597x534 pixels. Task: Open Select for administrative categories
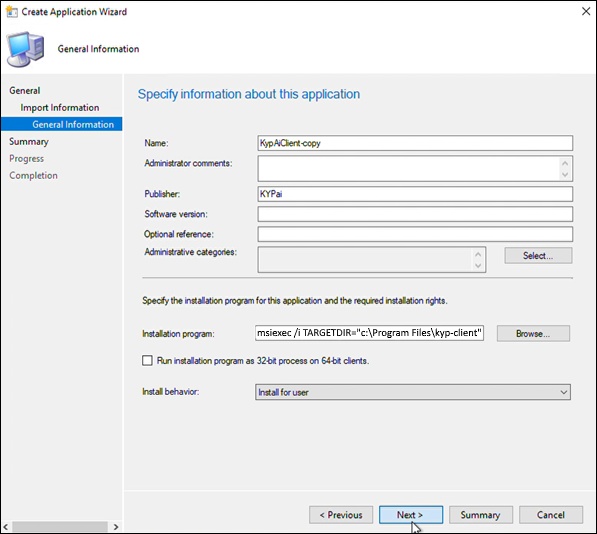[x=538, y=255]
